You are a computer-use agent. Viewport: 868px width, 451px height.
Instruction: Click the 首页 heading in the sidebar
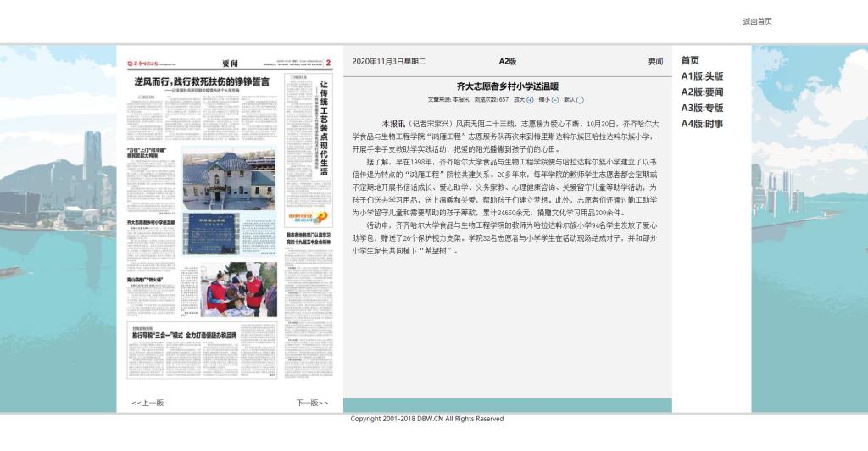690,60
